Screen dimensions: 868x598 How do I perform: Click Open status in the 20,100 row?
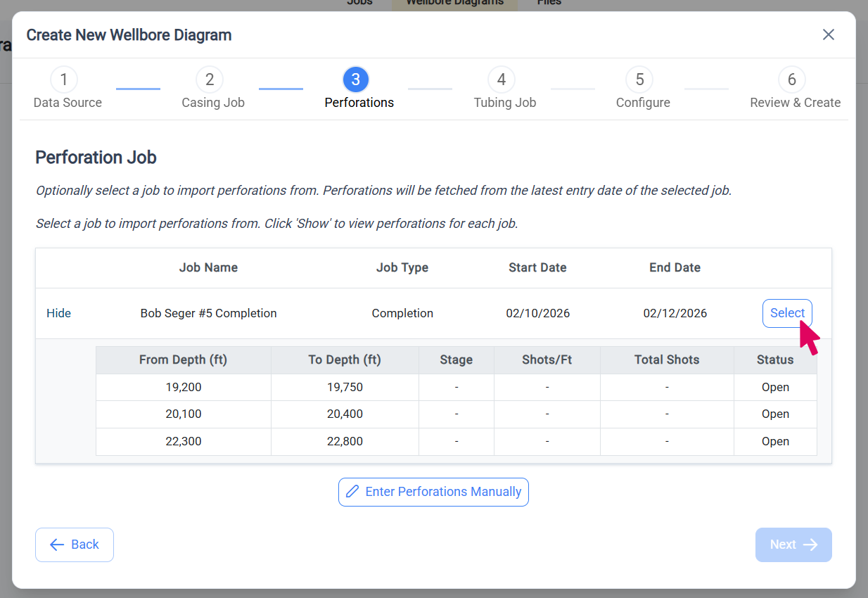click(x=775, y=414)
